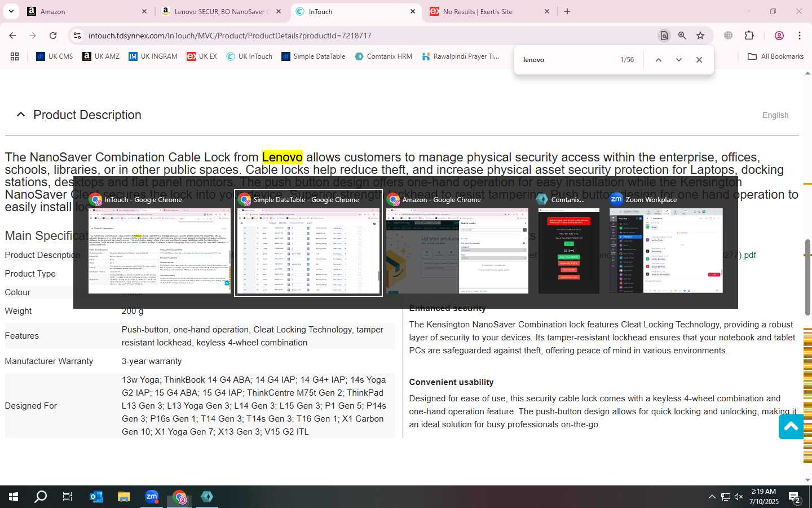
Task: Select Simple DataTable - Google Chrome thumbnail
Action: (308, 243)
